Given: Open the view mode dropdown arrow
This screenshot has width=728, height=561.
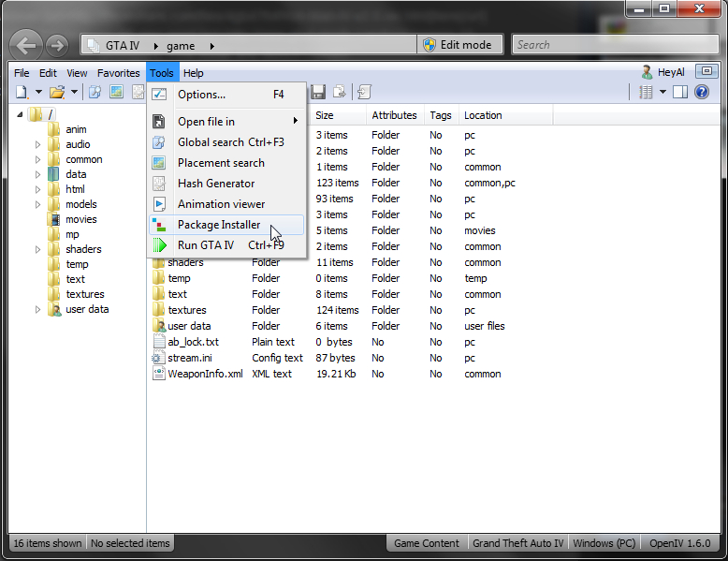Looking at the screenshot, I should pyautogui.click(x=662, y=92).
